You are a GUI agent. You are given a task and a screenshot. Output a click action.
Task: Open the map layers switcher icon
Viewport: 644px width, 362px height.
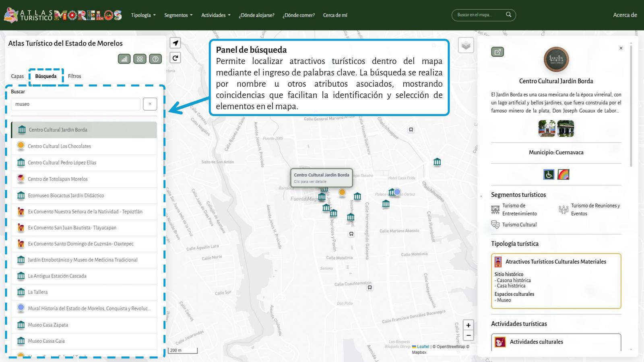click(466, 45)
